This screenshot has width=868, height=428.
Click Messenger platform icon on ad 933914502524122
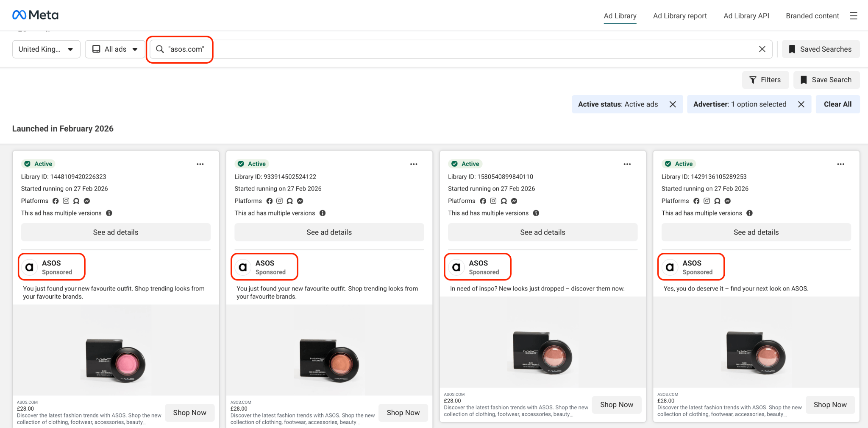click(x=300, y=201)
